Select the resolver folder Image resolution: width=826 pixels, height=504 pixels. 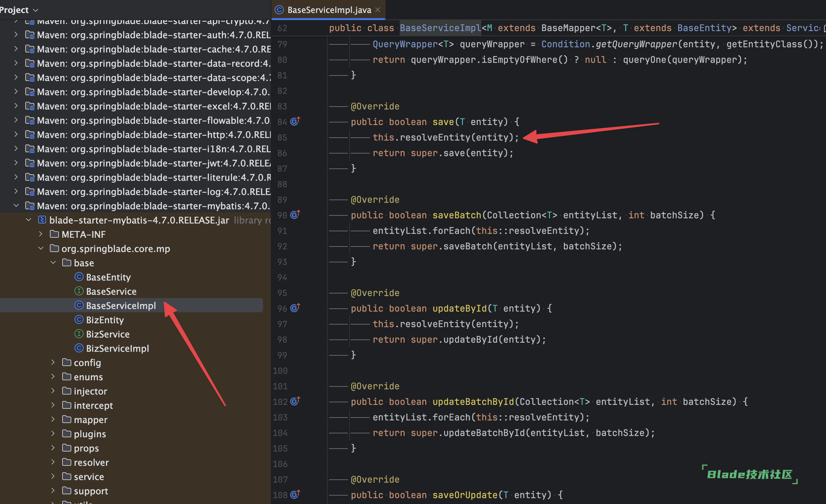pyautogui.click(x=91, y=463)
